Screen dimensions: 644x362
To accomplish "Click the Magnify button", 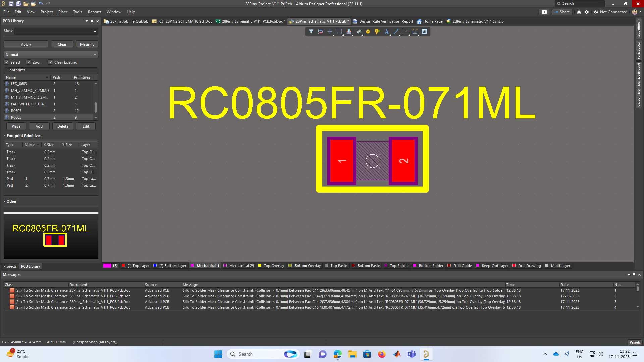I will (x=87, y=44).
